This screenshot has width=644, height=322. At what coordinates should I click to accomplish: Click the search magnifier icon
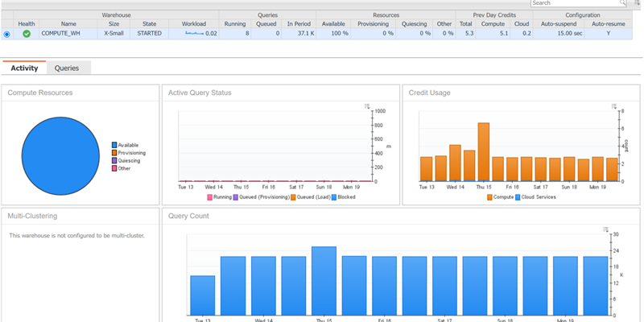click(x=622, y=3)
